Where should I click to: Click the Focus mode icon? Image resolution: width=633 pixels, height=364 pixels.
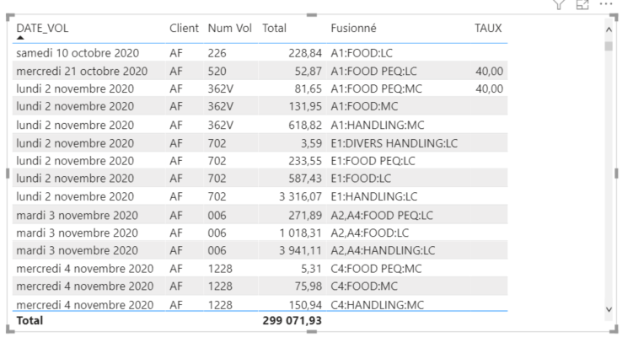pyautogui.click(x=582, y=4)
